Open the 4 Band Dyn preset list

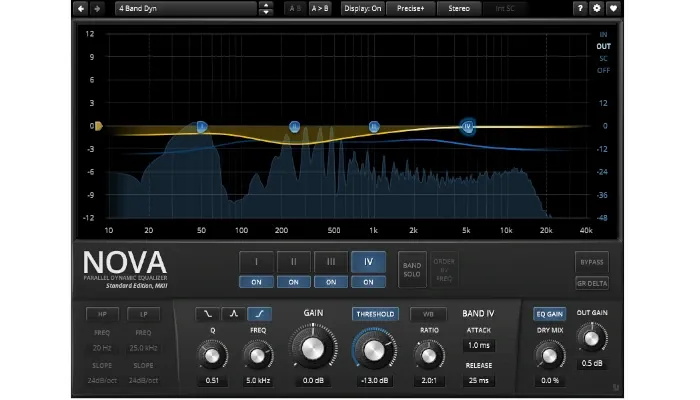pos(186,8)
